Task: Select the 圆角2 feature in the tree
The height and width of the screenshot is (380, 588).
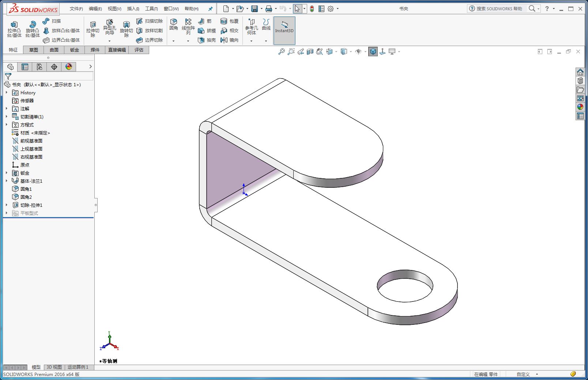Action: pos(22,197)
